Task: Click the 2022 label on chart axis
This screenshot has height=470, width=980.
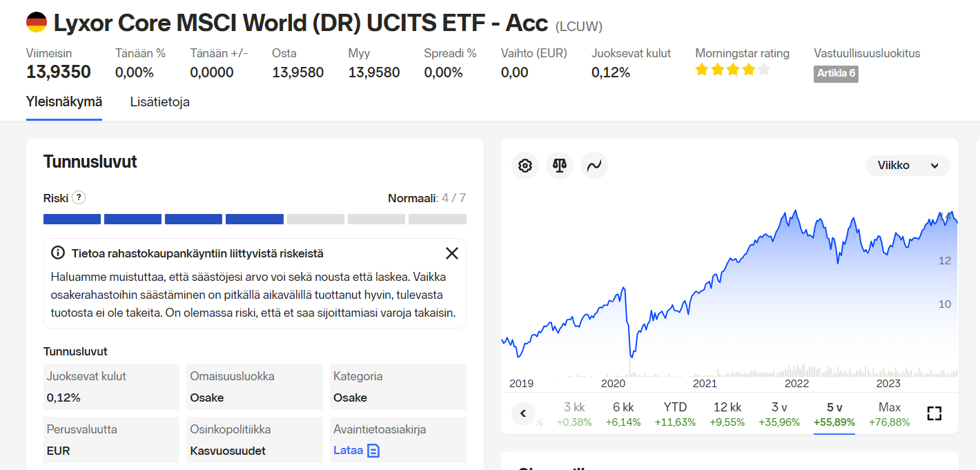Action: [796, 384]
